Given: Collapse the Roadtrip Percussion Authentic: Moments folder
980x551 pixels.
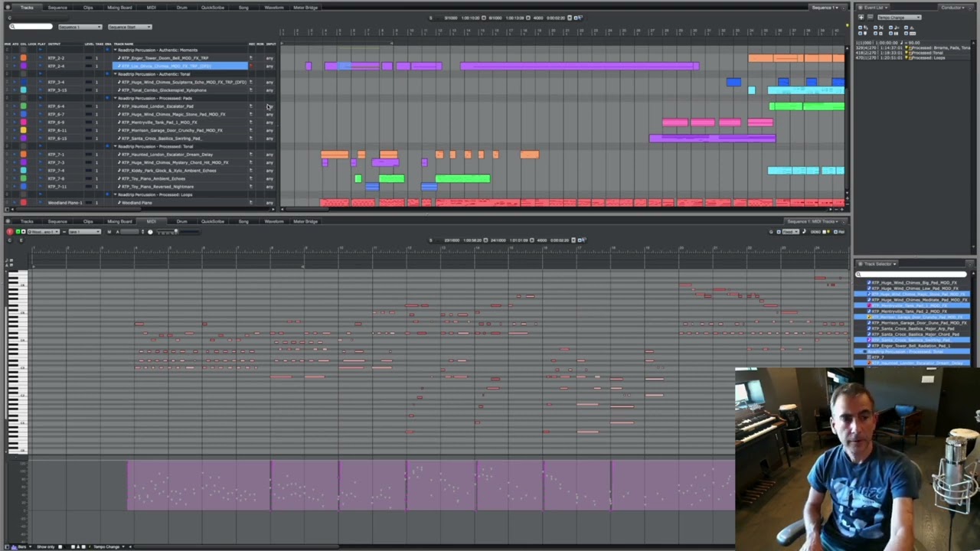Looking at the screenshot, I should point(116,50).
